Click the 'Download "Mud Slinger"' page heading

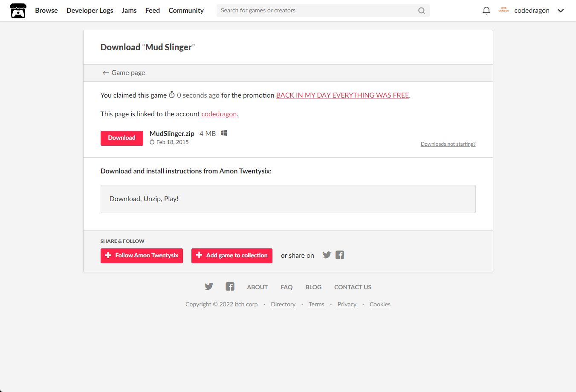click(x=148, y=47)
